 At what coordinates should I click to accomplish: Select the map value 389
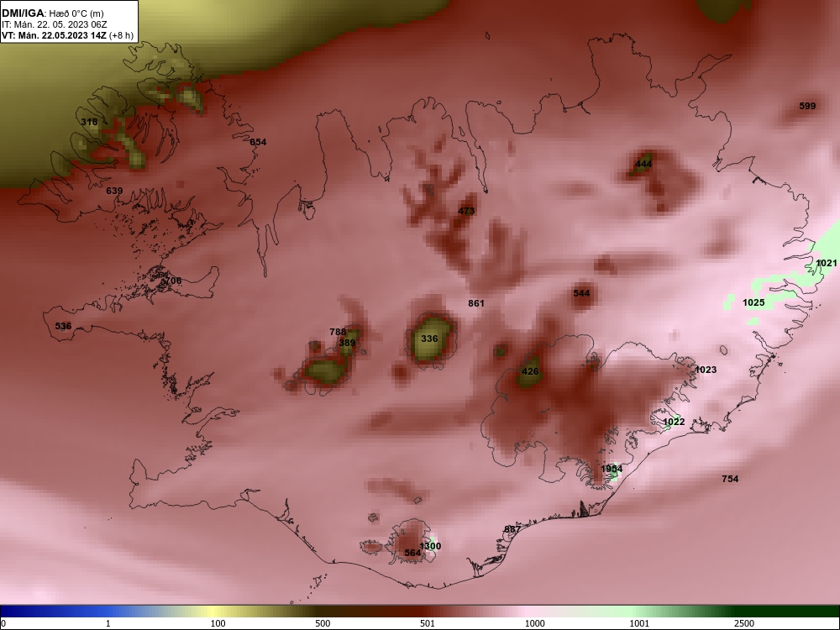point(347,343)
